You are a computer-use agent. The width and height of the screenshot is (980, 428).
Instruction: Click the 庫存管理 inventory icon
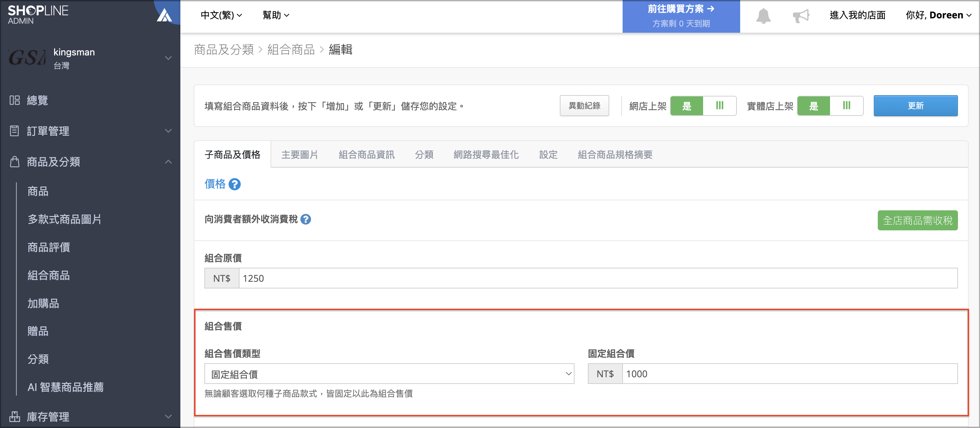pyautogui.click(x=14, y=417)
